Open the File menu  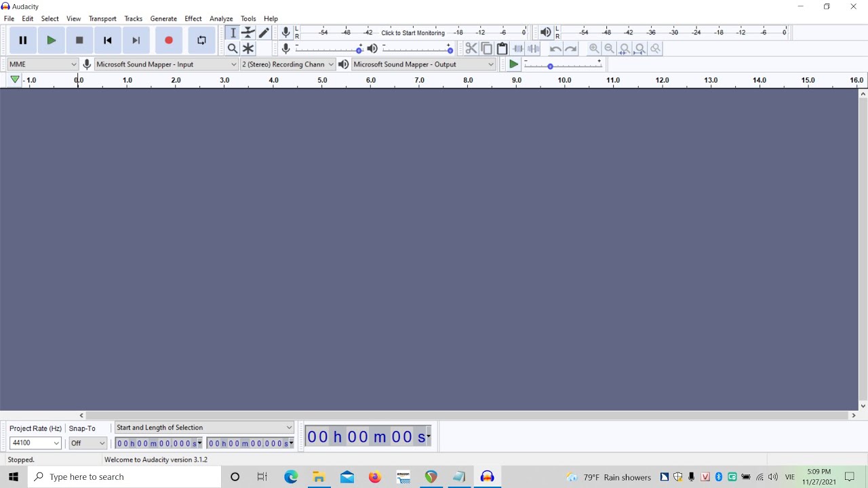pyautogui.click(x=9, y=18)
